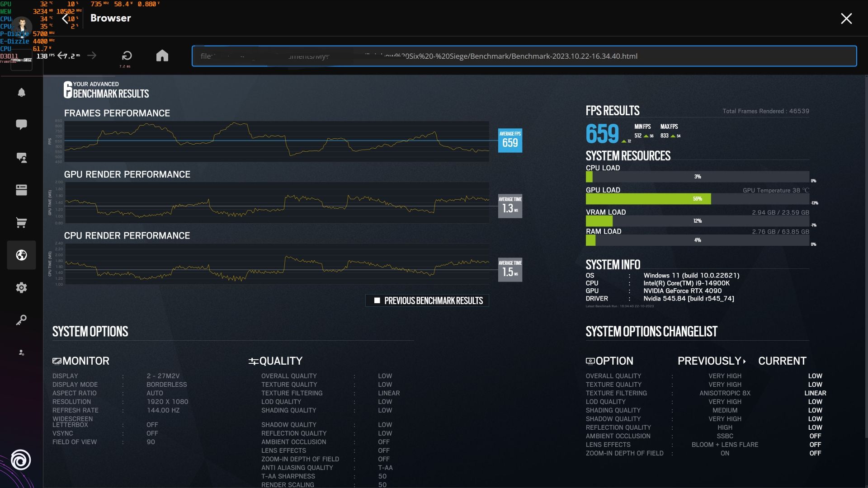Click Your Advanced Benchmark Results title
The height and width of the screenshot is (488, 868).
[x=106, y=89]
